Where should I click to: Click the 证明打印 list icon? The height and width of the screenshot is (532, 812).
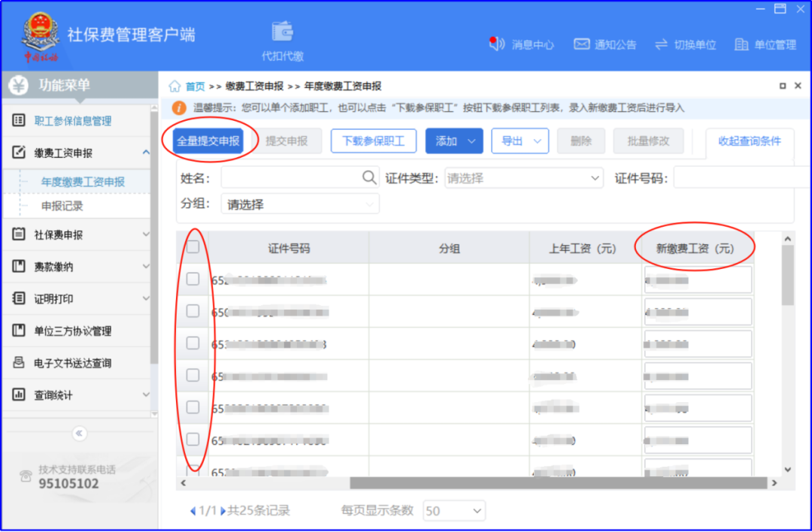point(19,298)
